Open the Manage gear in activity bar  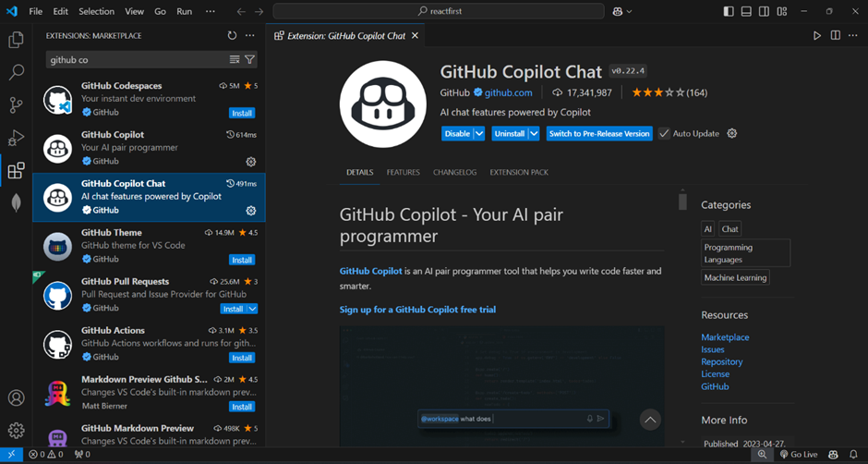(x=16, y=430)
